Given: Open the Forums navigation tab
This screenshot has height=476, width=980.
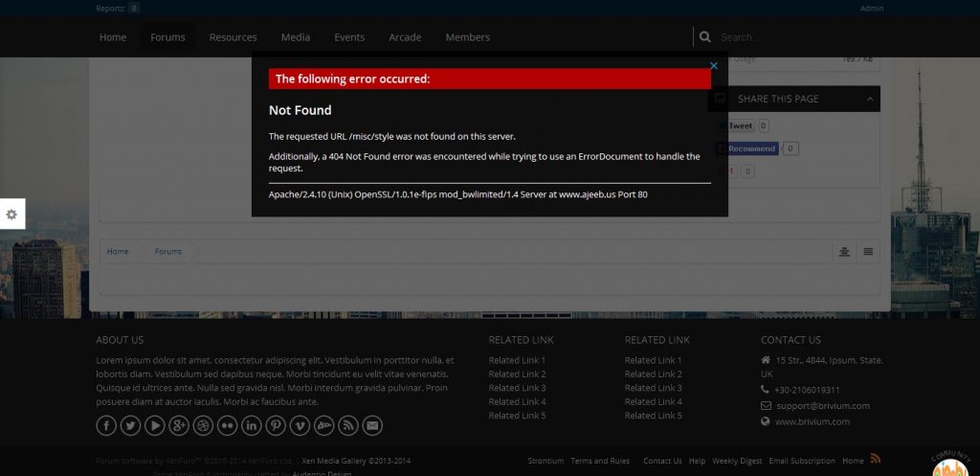Looking at the screenshot, I should (x=167, y=37).
